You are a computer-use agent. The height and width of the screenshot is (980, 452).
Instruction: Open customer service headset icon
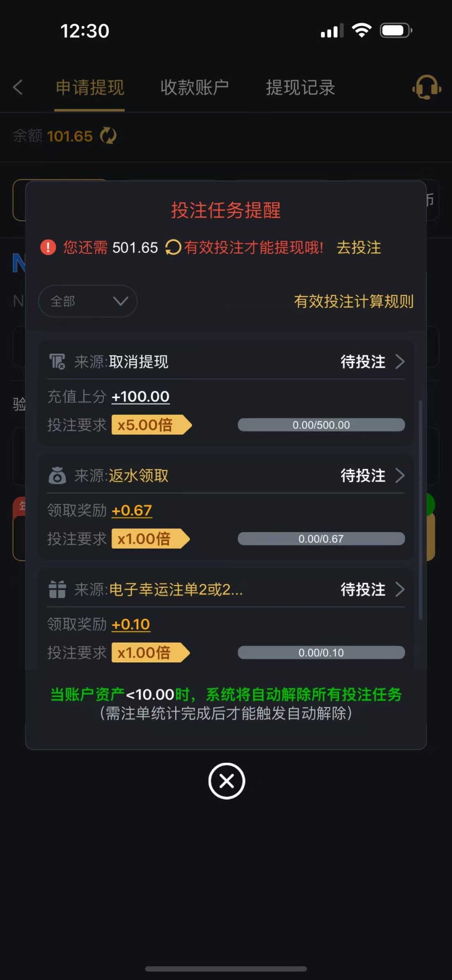coord(426,87)
